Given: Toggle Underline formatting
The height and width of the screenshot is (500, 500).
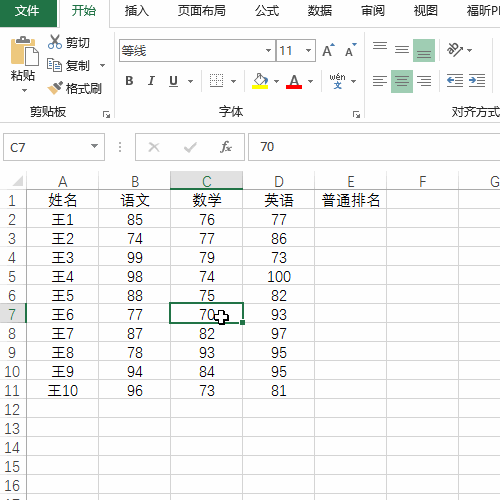Looking at the screenshot, I should 173,81.
